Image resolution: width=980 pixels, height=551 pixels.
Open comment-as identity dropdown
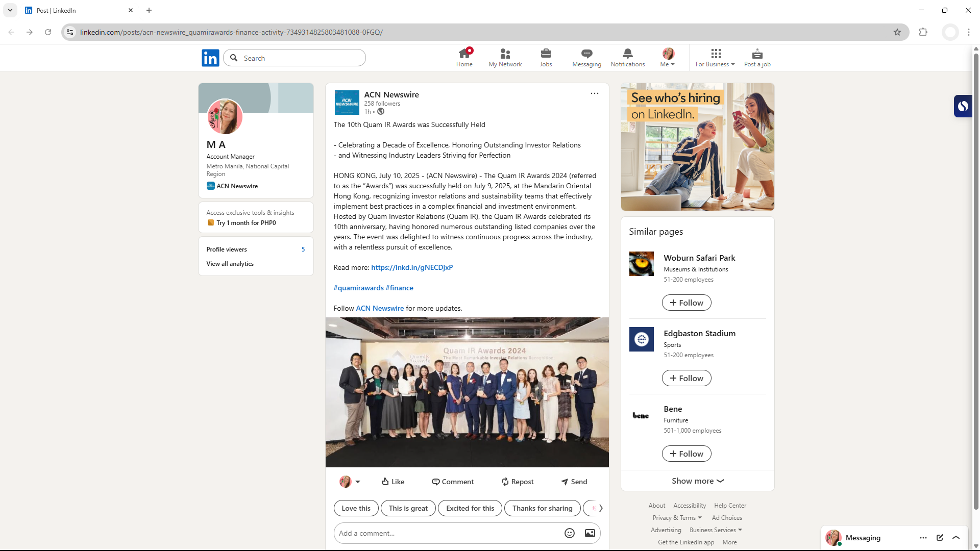350,482
